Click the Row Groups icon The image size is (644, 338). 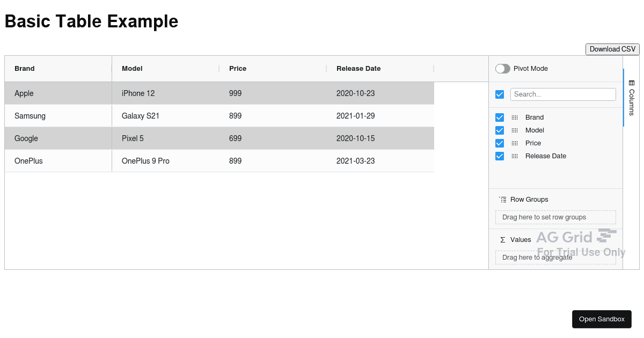pyautogui.click(x=503, y=200)
